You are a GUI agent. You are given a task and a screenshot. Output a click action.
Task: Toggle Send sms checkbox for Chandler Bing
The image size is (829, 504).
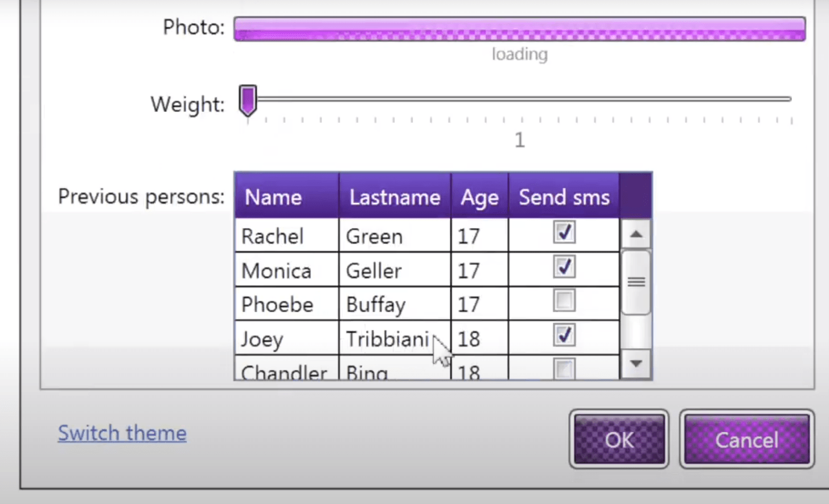564,369
